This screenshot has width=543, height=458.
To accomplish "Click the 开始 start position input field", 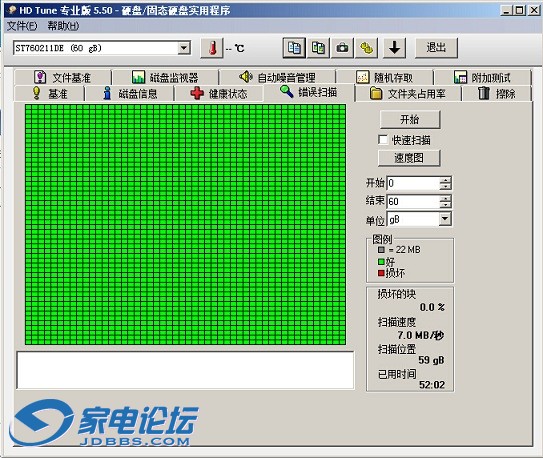I will [x=413, y=183].
